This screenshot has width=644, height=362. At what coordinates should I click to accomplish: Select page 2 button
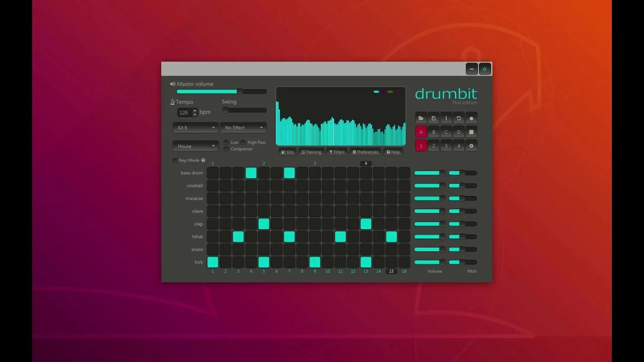434,146
